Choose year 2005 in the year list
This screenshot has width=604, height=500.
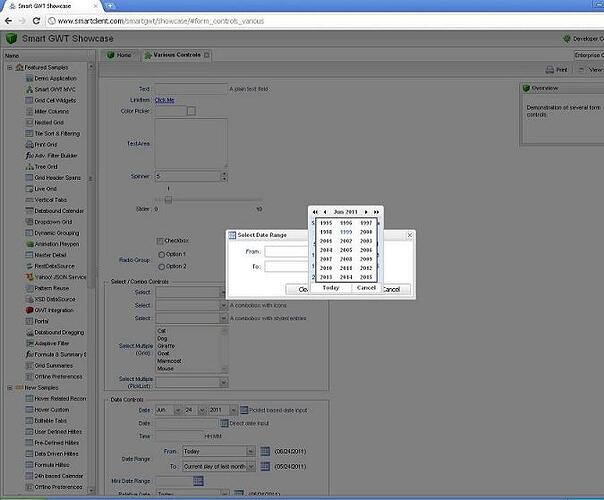tap(346, 250)
